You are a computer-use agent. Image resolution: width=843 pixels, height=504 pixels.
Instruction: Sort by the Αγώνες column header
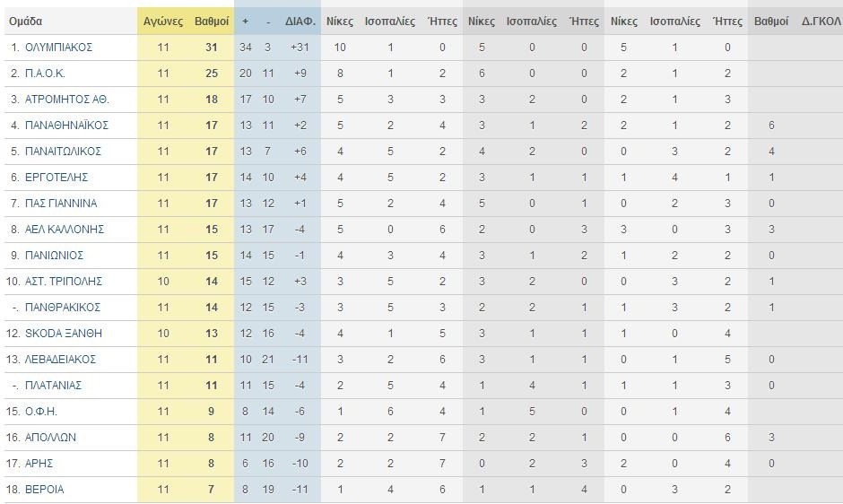click(163, 22)
